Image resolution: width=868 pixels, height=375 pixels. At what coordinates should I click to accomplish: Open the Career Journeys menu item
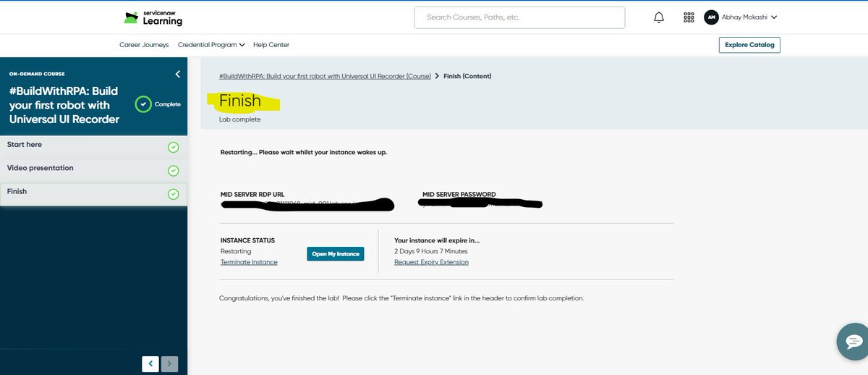[x=144, y=45]
